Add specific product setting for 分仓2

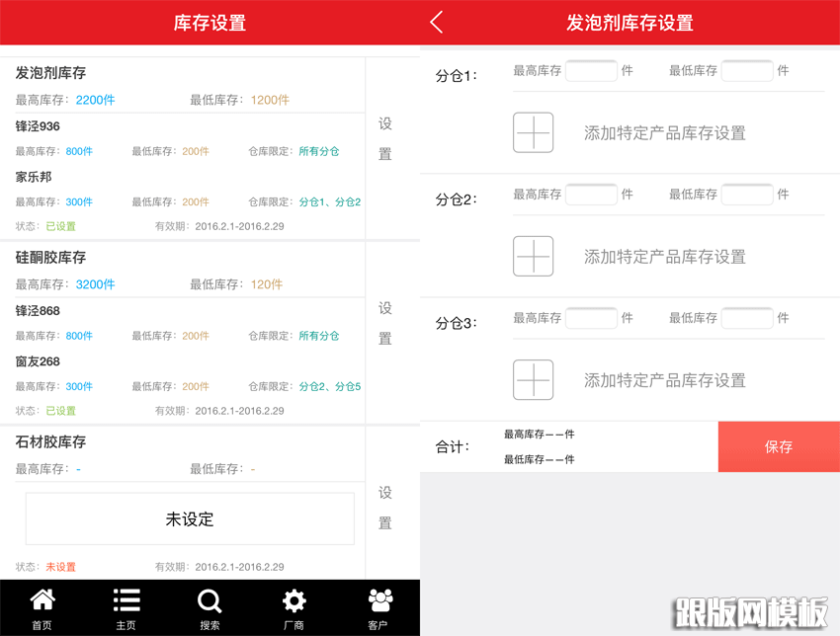pos(534,256)
